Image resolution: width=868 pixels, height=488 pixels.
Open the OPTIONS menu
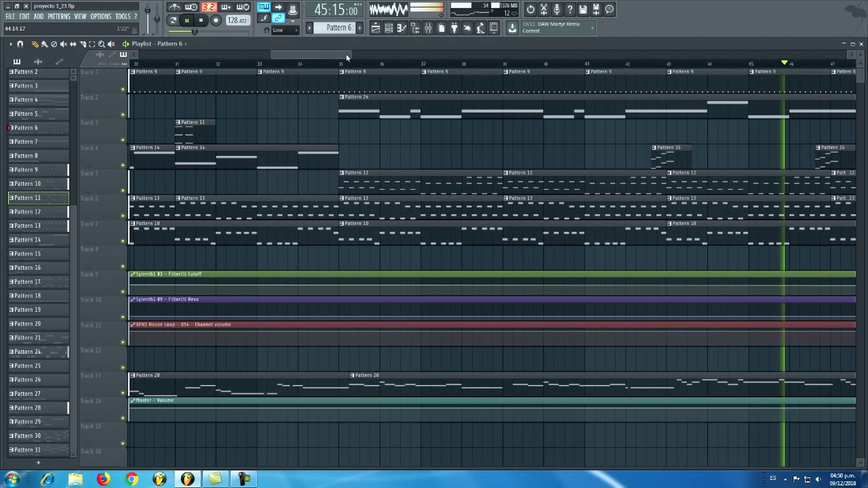100,16
